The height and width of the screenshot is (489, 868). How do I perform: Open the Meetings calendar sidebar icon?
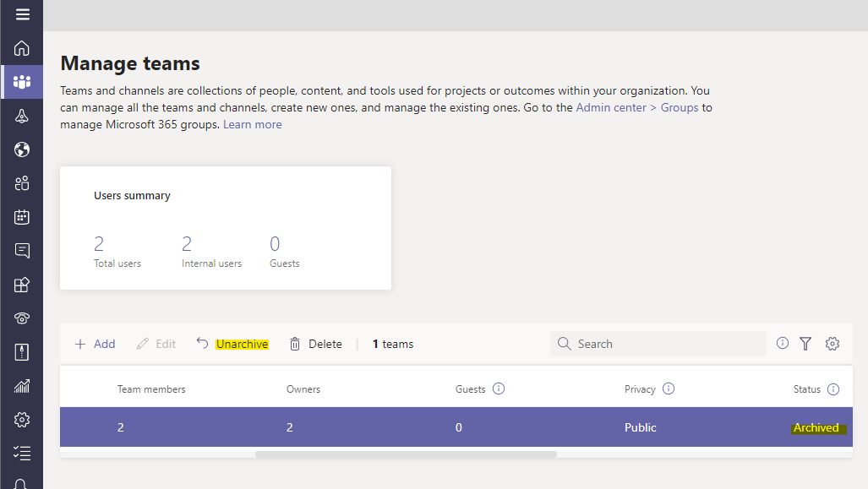coord(22,217)
